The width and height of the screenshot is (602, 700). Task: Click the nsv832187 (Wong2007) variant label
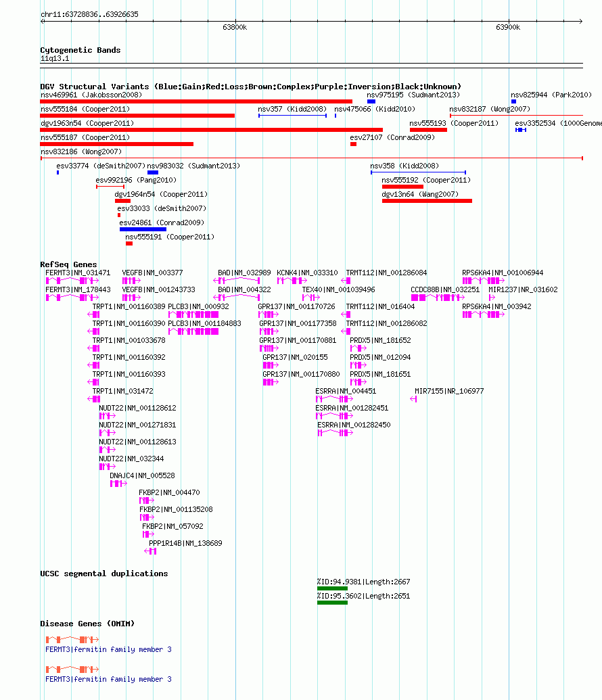[490, 109]
